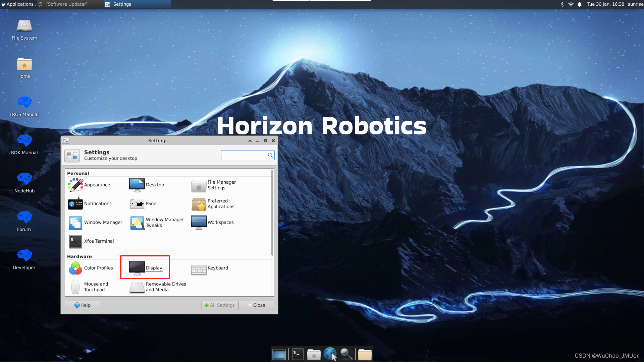Open the sunrise user menu

click(x=635, y=4)
